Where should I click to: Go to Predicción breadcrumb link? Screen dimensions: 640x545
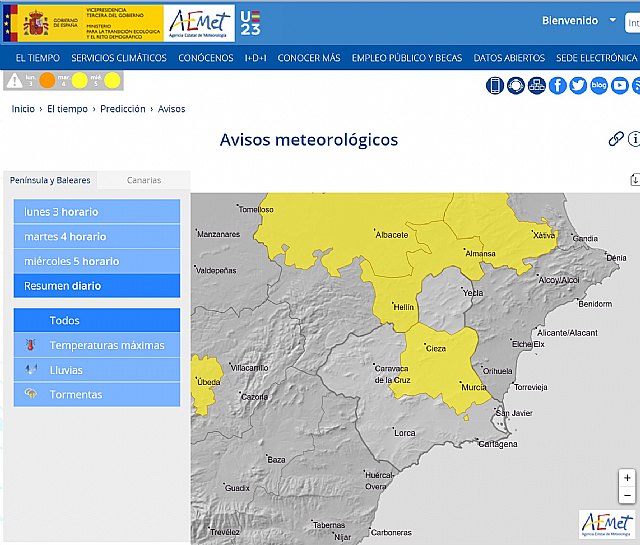point(123,109)
